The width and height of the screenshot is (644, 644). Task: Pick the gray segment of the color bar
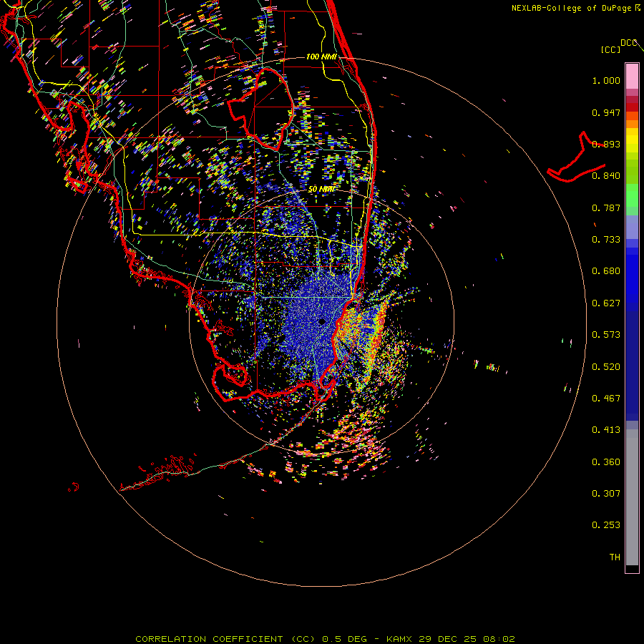click(x=632, y=497)
